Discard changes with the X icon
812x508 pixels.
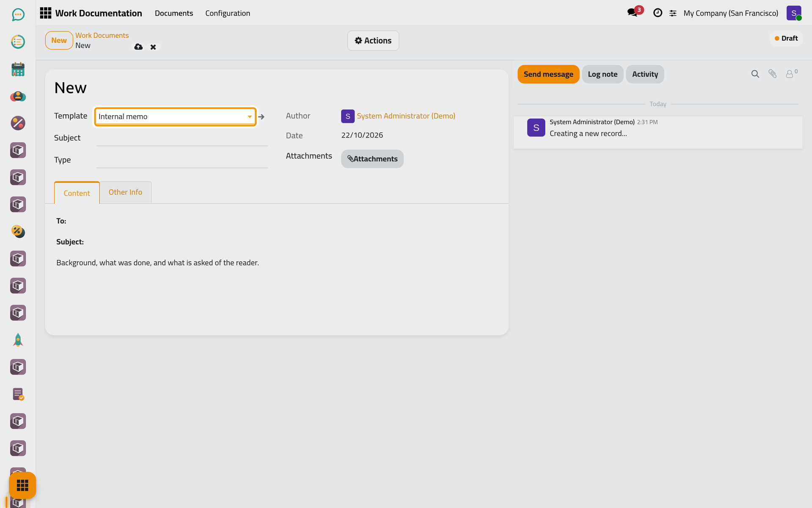pyautogui.click(x=153, y=47)
